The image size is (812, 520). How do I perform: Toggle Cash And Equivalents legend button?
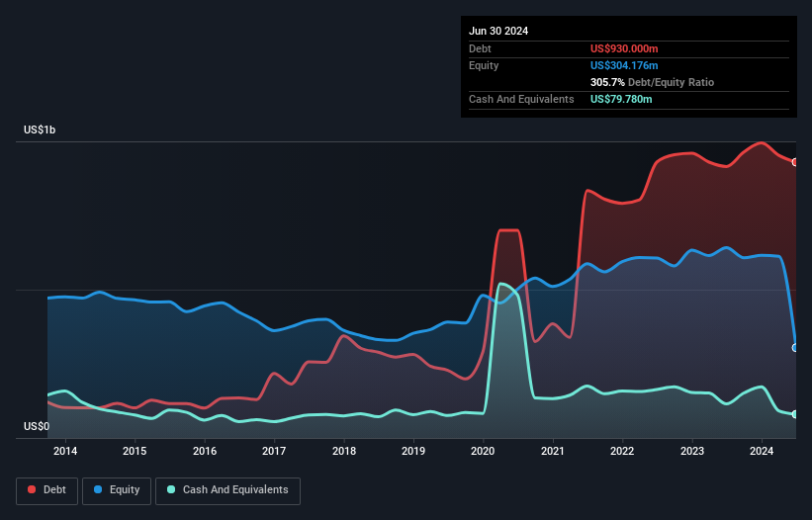pos(227,490)
